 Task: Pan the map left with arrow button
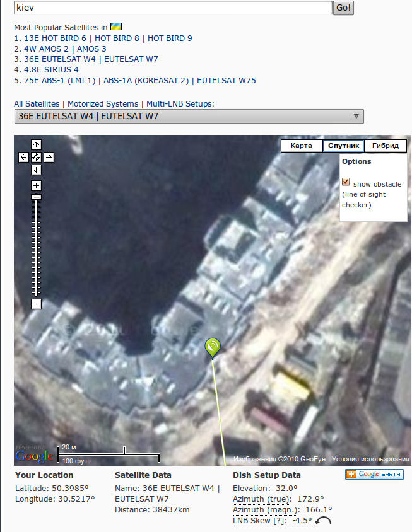pyautogui.click(x=23, y=158)
